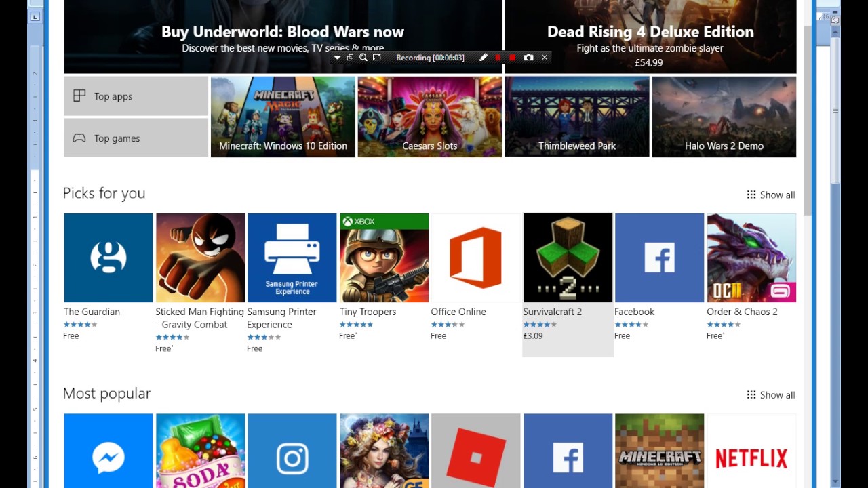Open Netflix icon in Most popular
Image resolution: width=868 pixels, height=488 pixels.
751,451
